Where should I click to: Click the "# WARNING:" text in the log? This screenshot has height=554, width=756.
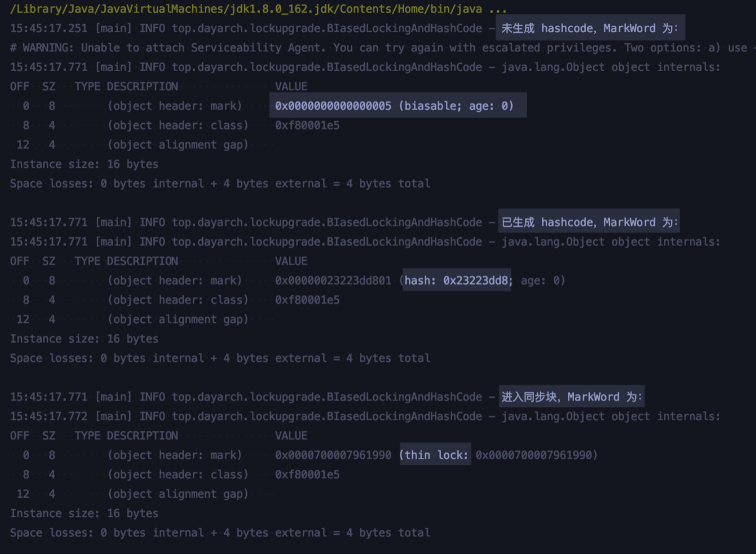tap(41, 48)
